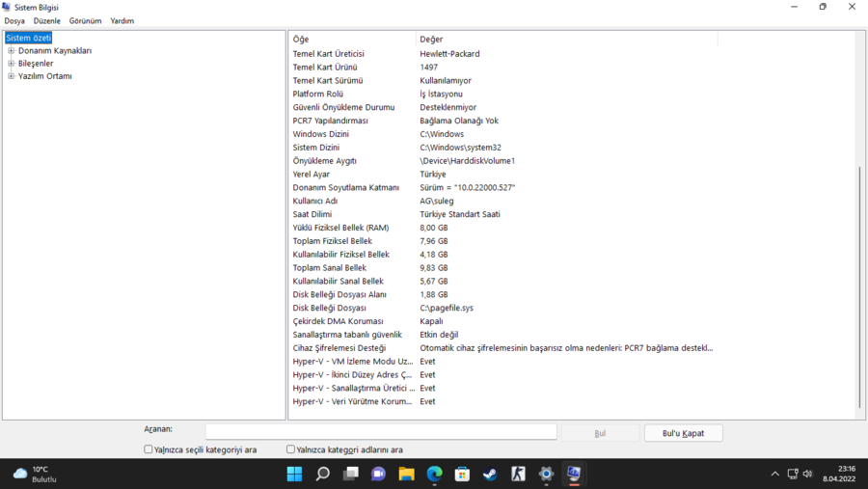The height and width of the screenshot is (489, 868).
Task: Select the Temel Kart Ürünü row
Action: 503,67
